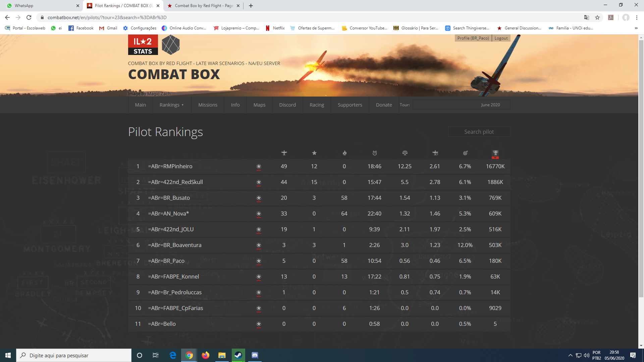Click star icon for =ABr=BR_Boaventura
Viewport: 644px width, 362px height.
point(259,245)
